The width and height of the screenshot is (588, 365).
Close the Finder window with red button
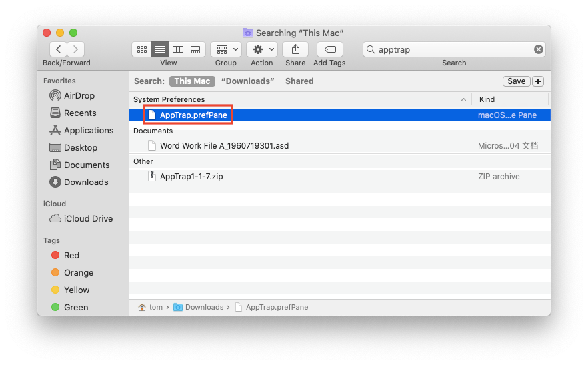[47, 33]
